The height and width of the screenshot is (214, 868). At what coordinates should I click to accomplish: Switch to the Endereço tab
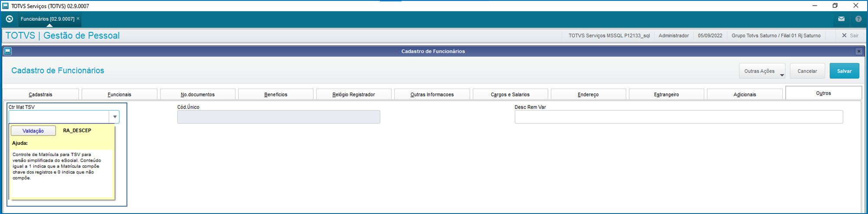click(588, 94)
